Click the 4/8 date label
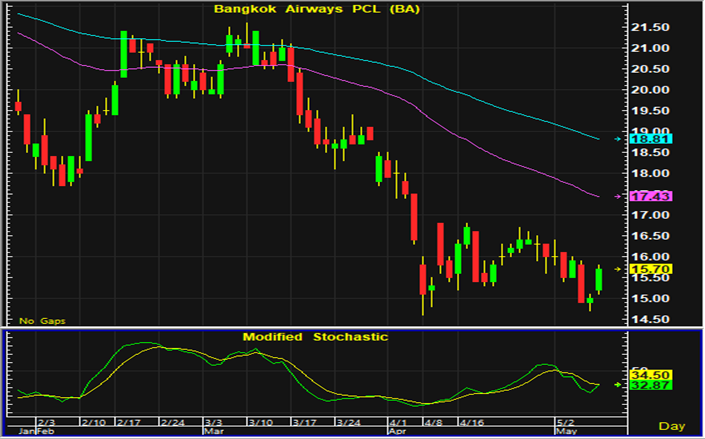The height and width of the screenshot is (439, 705). click(433, 423)
